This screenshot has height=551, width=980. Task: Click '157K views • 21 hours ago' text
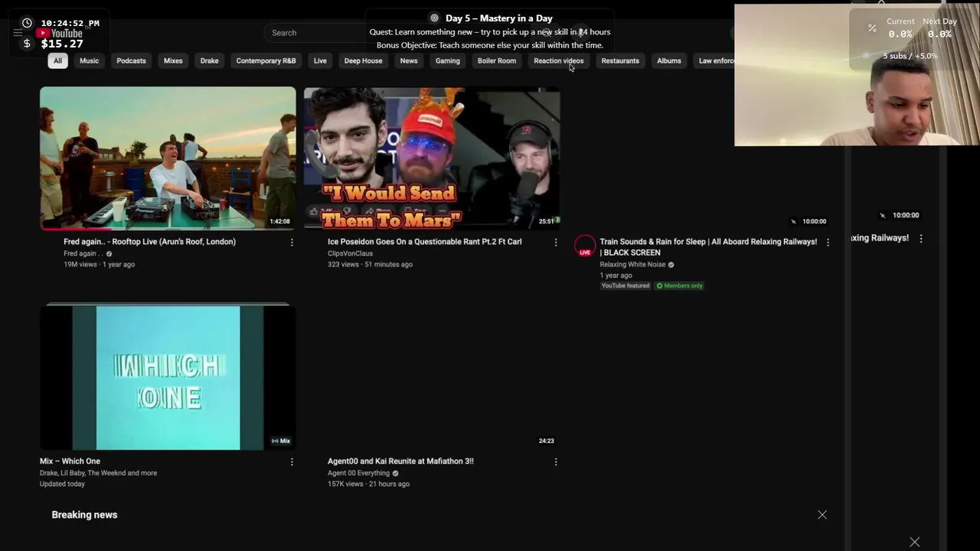coord(368,484)
